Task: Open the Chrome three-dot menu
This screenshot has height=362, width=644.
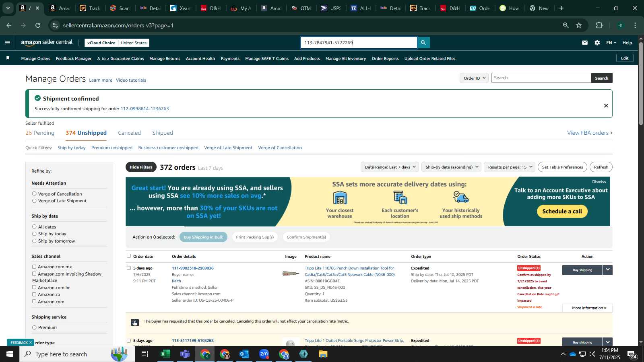Action: 635,25
